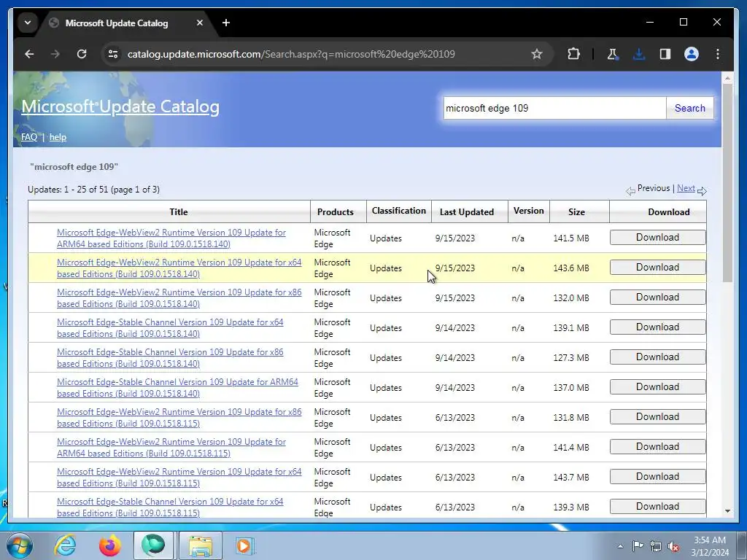Sort by the Version column header
The width and height of the screenshot is (747, 560).
point(528,211)
